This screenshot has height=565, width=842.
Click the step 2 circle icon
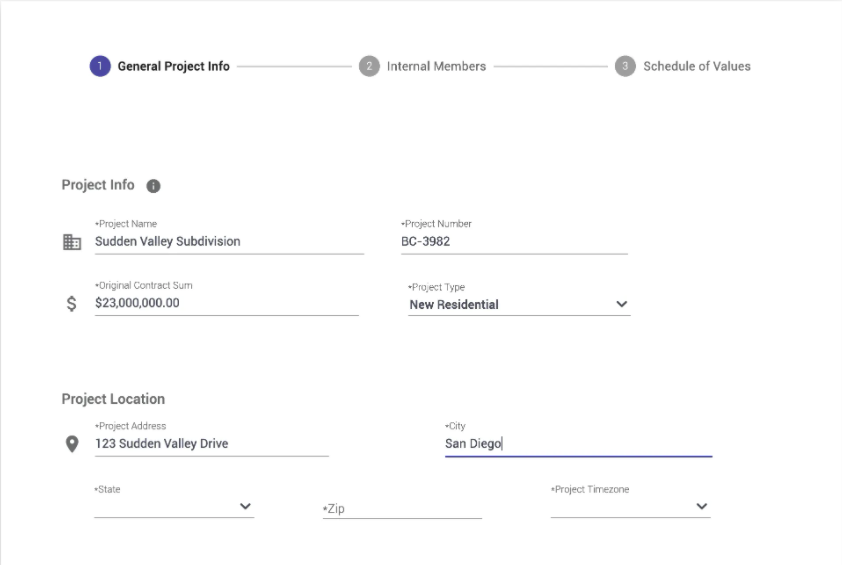369,67
